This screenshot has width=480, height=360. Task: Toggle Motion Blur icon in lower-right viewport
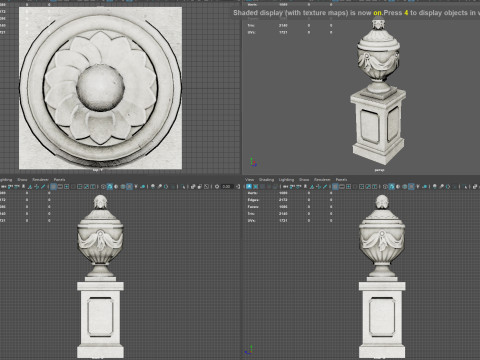tap(441, 187)
